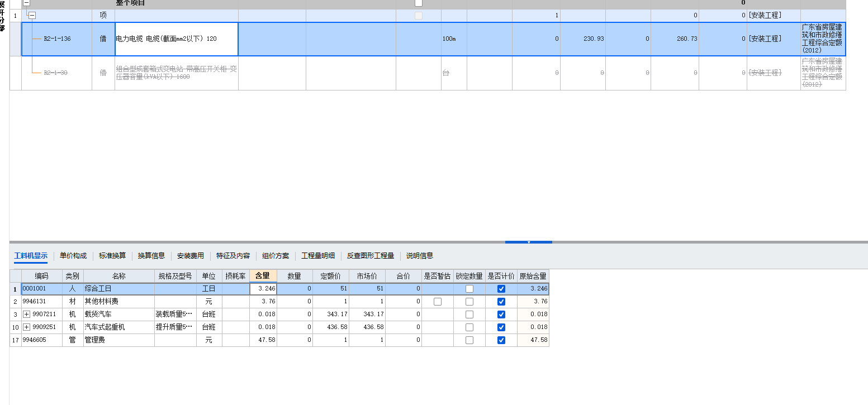Expand the 9907211 载货汽车 row
The image size is (868, 405).
[26, 315]
